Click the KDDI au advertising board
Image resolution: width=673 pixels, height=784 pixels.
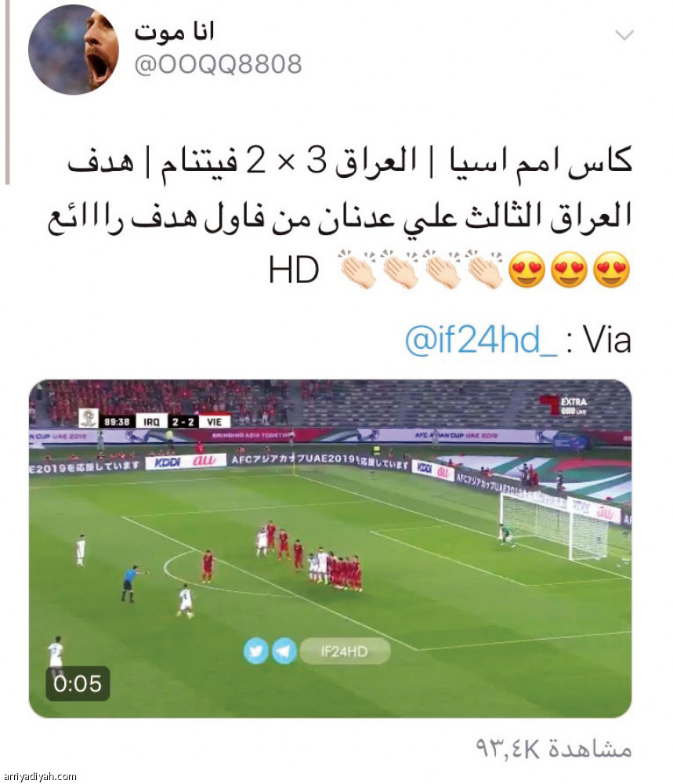(186, 462)
